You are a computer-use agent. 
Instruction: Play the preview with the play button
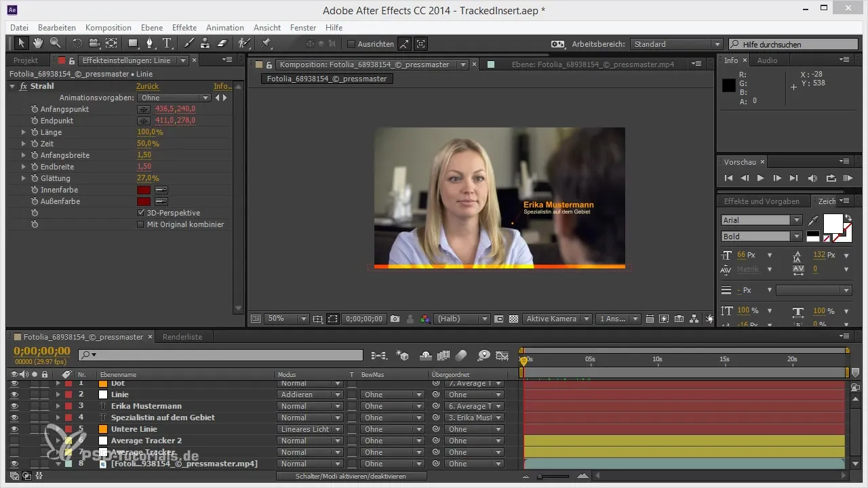point(760,178)
